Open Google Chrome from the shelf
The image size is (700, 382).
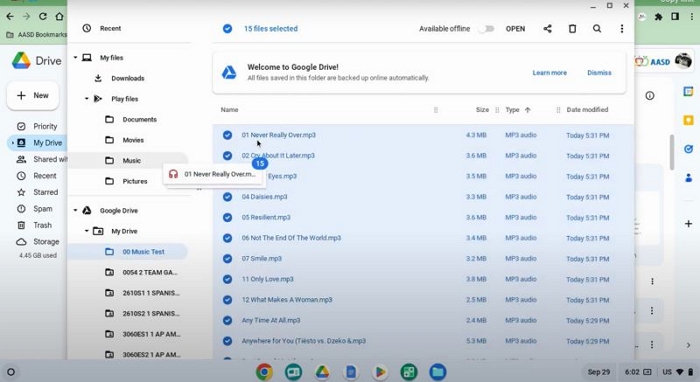point(264,372)
